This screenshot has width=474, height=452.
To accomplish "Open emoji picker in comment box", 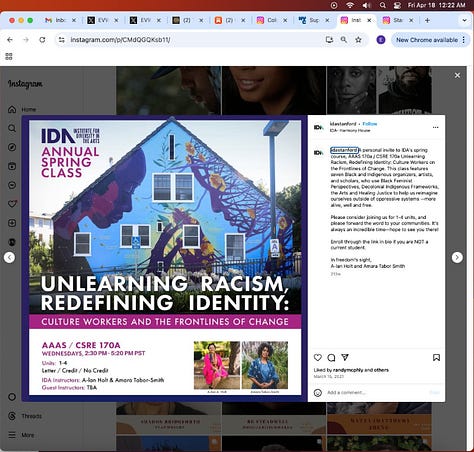I will click(318, 393).
